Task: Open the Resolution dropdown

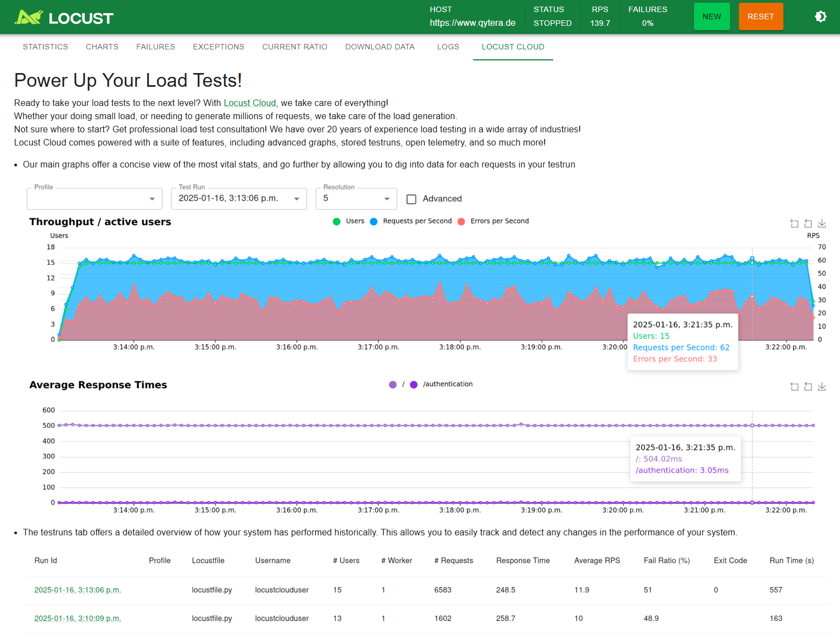Action: (x=356, y=199)
